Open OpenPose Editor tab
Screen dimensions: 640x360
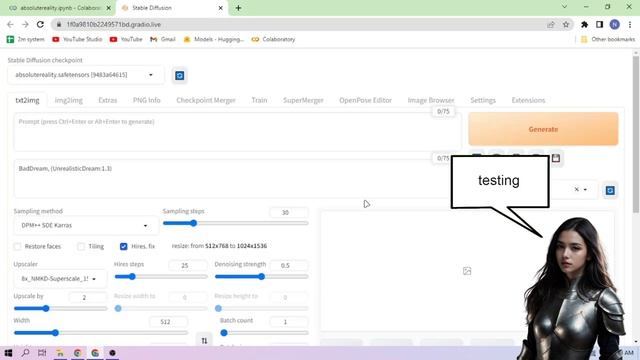[365, 100]
